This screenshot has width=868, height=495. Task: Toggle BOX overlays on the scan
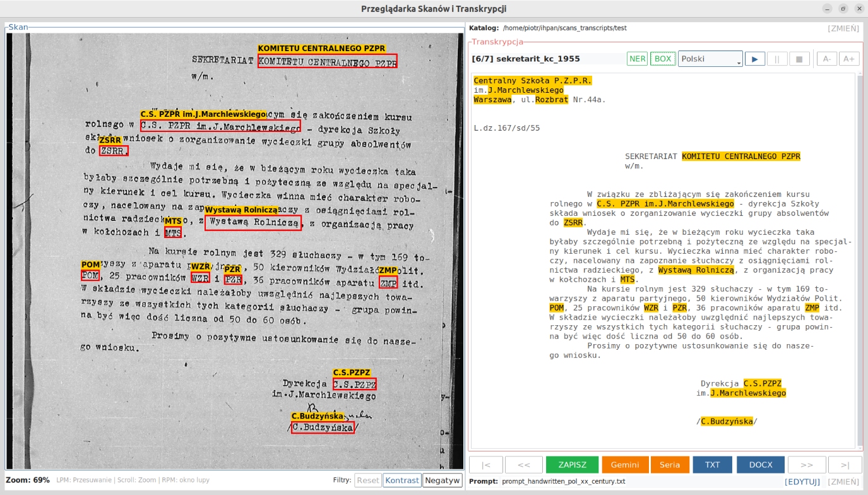coord(663,59)
